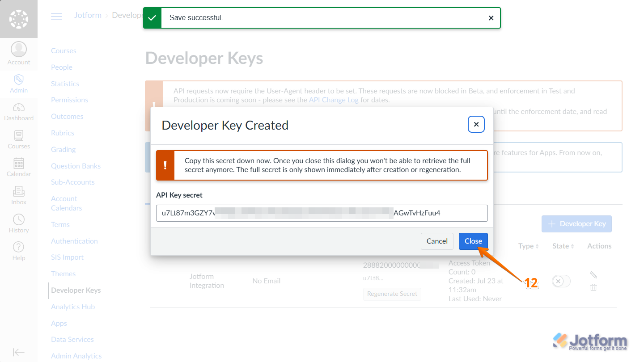Open the API Change Log link

click(x=334, y=100)
